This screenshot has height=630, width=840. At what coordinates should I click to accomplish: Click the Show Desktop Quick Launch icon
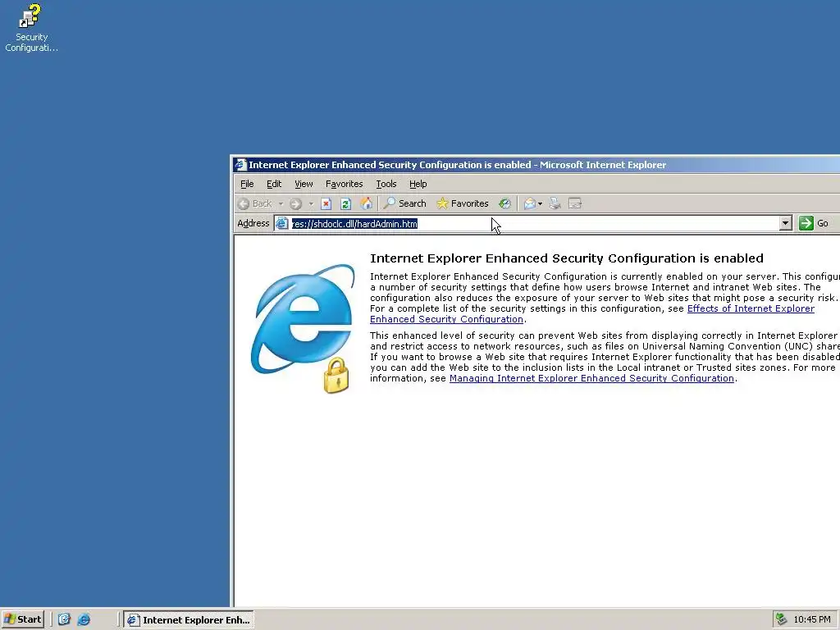tap(64, 619)
